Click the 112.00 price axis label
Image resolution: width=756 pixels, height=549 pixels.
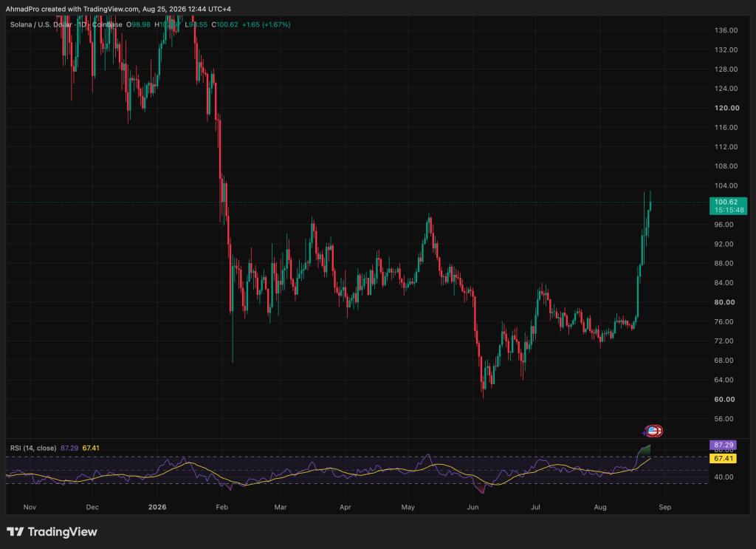point(726,146)
